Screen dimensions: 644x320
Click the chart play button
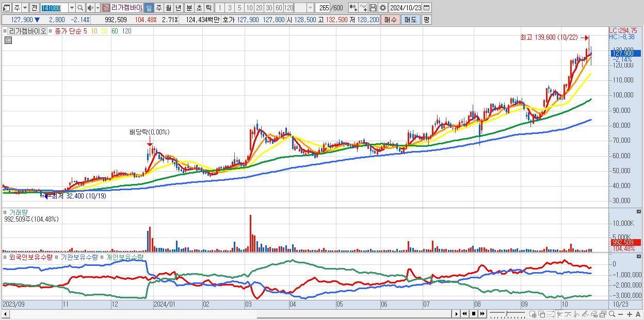pyautogui.click(x=457, y=314)
